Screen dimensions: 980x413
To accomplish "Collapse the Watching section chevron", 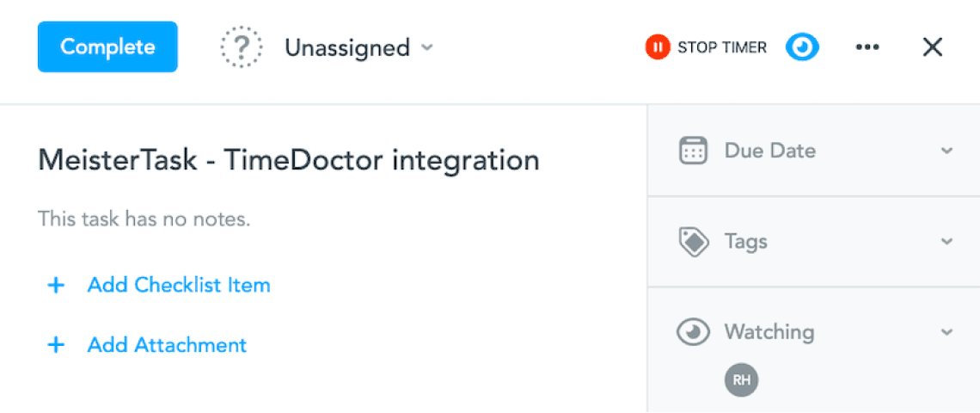I will coord(946,332).
